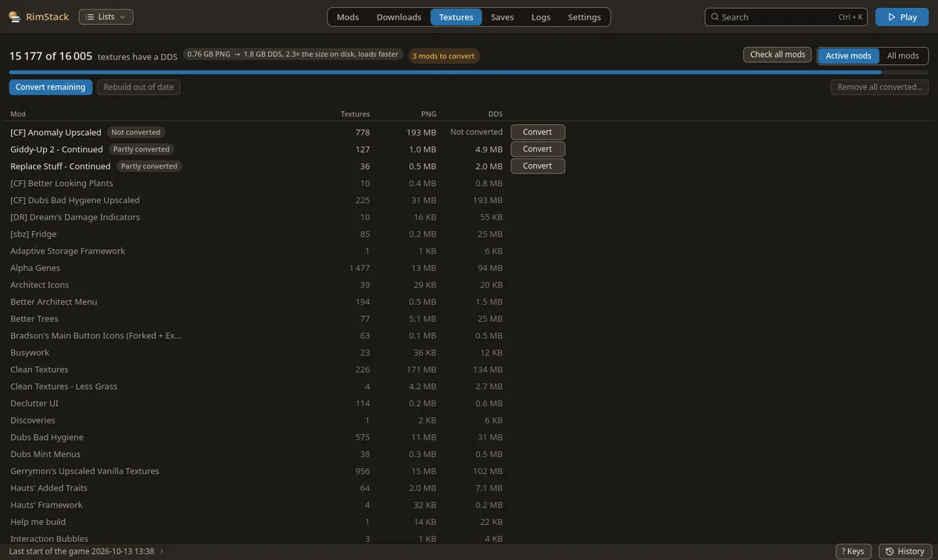Switch the view to All mods
The height and width of the screenshot is (560, 938).
pyautogui.click(x=903, y=55)
